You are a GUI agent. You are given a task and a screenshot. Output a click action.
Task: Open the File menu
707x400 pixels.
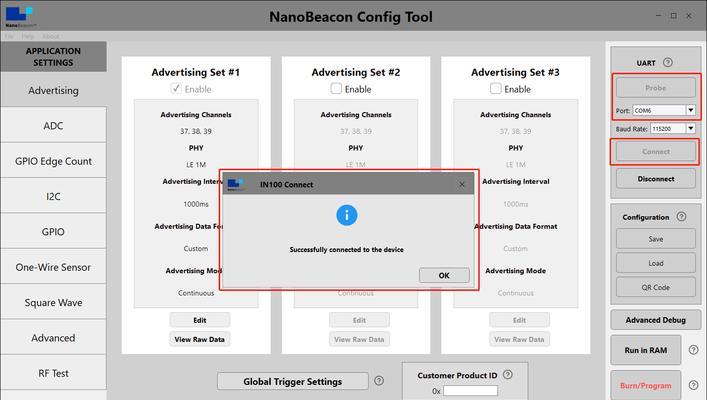click(9, 36)
